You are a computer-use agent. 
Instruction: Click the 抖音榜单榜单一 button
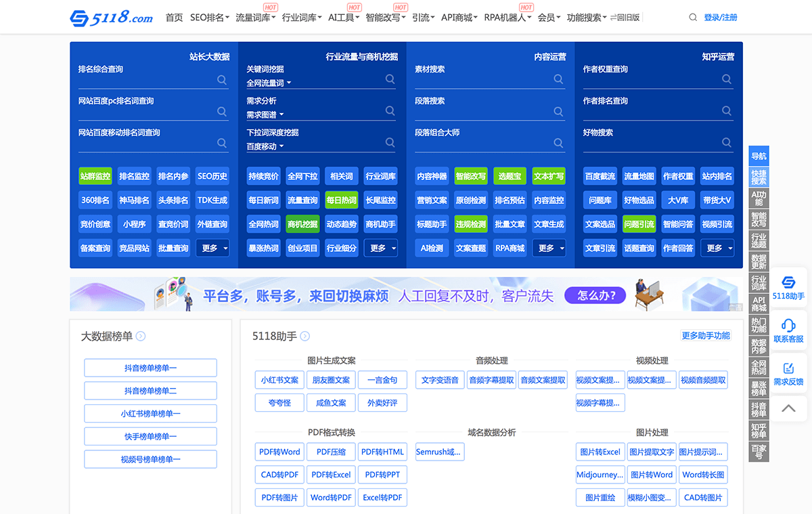point(150,368)
